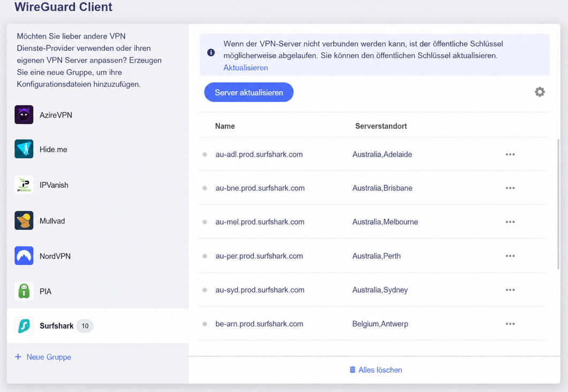This screenshot has height=392, width=568.
Task: Select au-mel.prod.surfshark.com server name
Action: tap(260, 222)
